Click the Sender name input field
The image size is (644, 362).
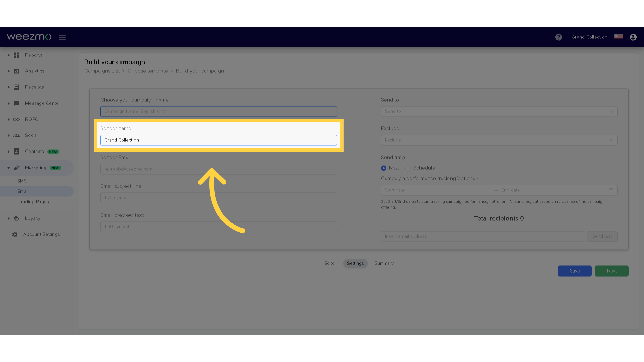tap(219, 140)
